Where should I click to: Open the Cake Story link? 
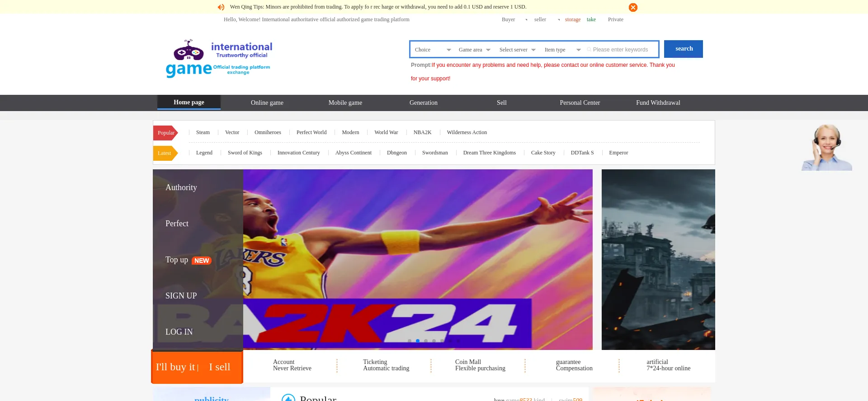[543, 153]
